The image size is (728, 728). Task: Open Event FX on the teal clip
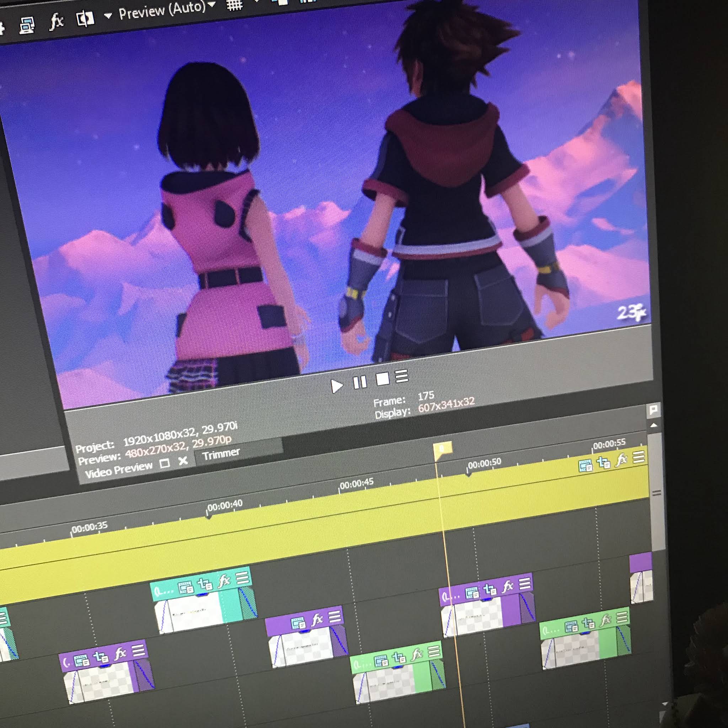coord(224,582)
